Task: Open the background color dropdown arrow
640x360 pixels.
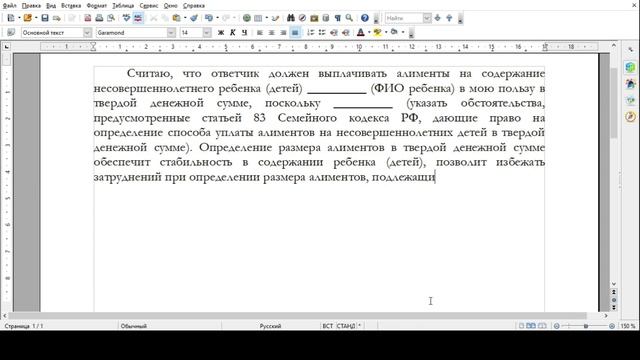Action: [402, 32]
